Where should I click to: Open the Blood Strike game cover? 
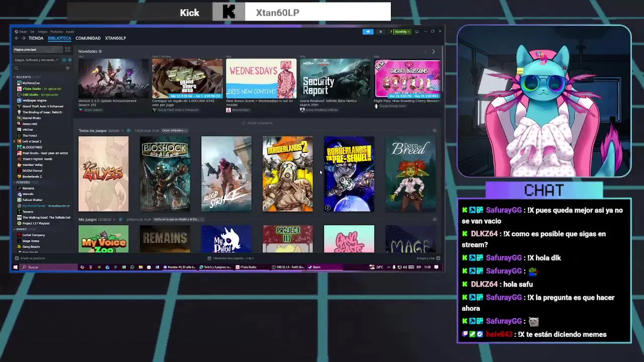(226, 174)
